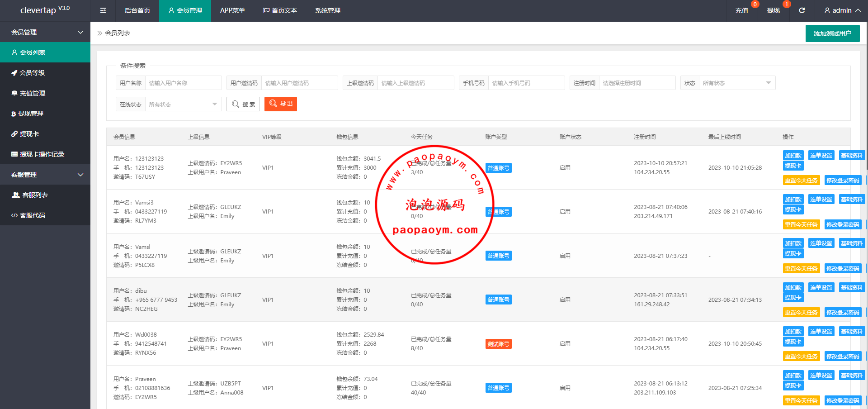Expand the 状态 dropdown filter
868x409 pixels.
(x=736, y=83)
